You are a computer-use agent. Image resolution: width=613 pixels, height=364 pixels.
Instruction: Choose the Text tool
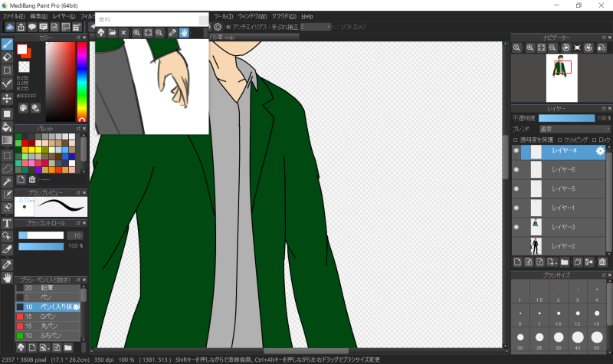click(x=7, y=223)
